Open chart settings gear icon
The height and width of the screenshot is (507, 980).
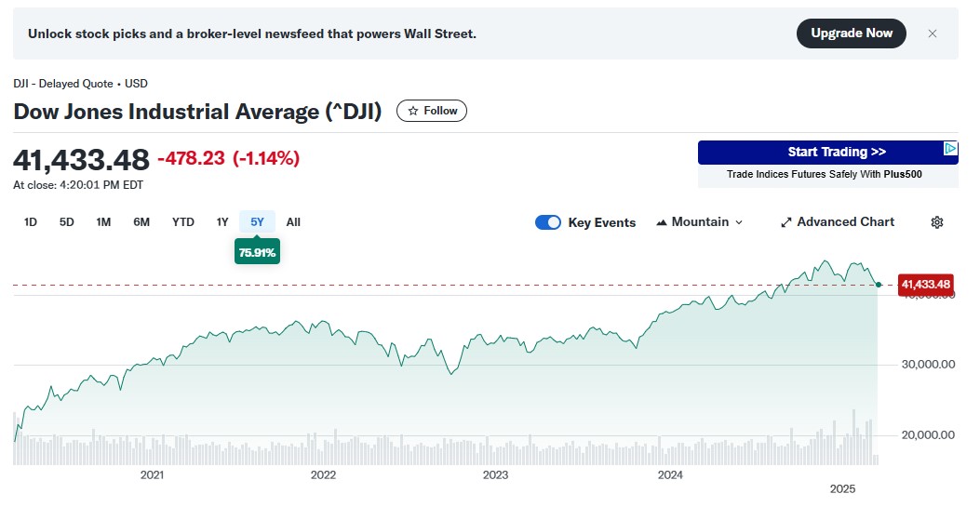point(937,222)
